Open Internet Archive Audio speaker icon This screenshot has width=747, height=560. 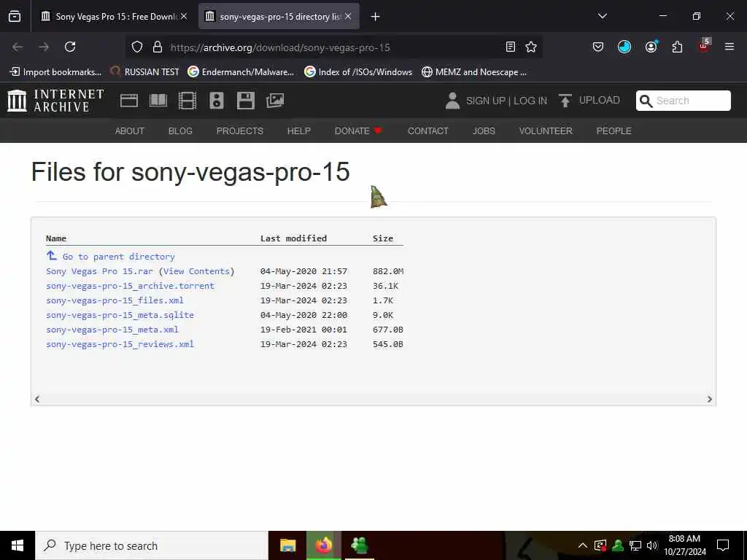(x=216, y=101)
